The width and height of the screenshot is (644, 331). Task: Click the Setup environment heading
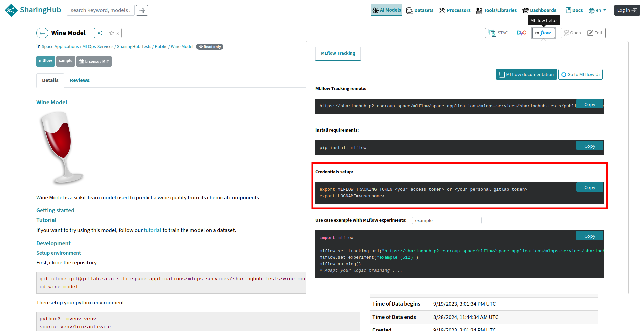click(59, 253)
